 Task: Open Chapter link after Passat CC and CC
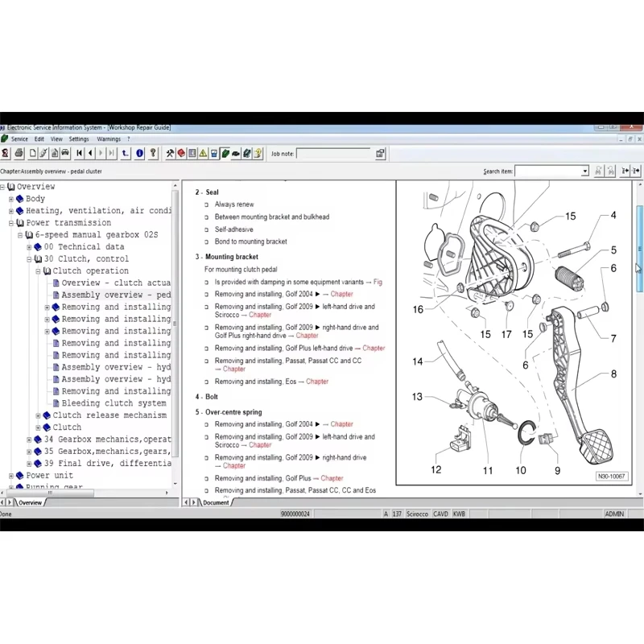click(233, 369)
